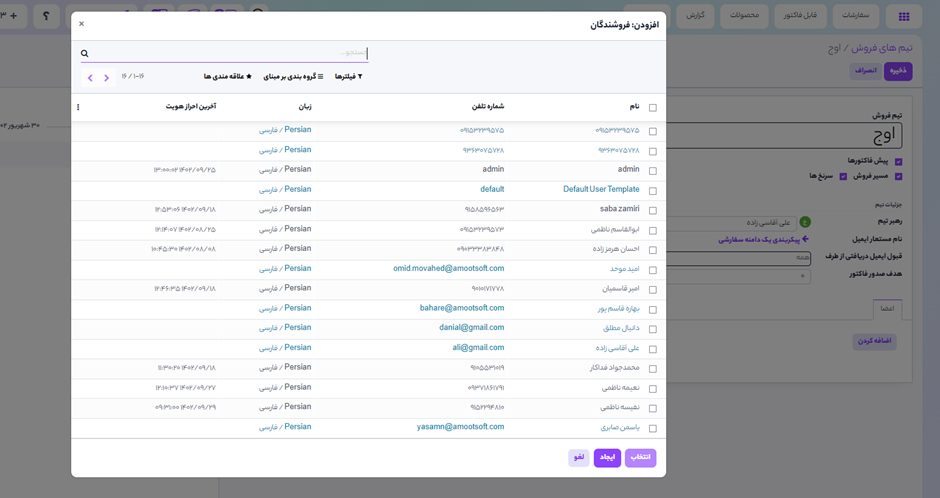Select all rows with header checkbox
Viewport: 940px width, 498px height.
pos(653,108)
